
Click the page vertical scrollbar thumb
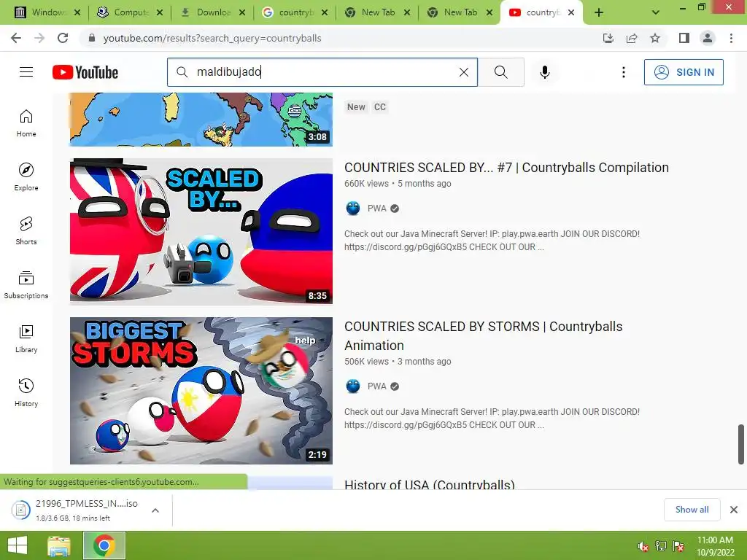741,444
